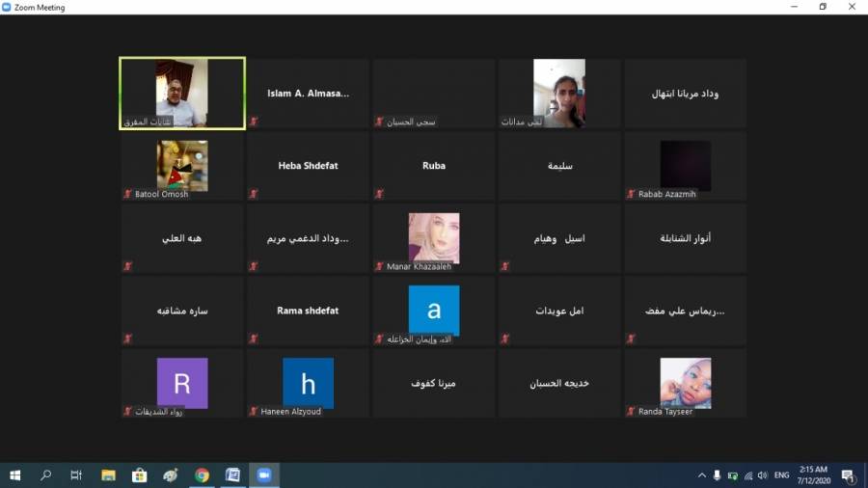Screen dimensions: 868x488
Task: Open the notification action center
Action: pyautogui.click(x=848, y=475)
